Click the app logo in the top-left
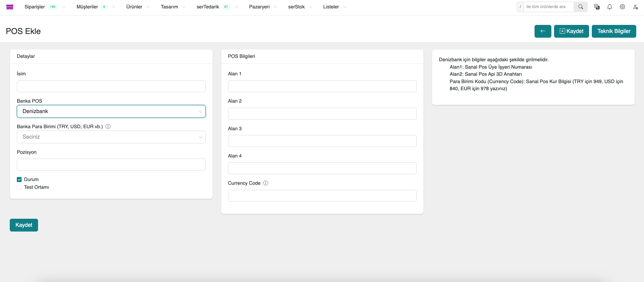Viewport: 644px width, 282px height. (x=10, y=7)
